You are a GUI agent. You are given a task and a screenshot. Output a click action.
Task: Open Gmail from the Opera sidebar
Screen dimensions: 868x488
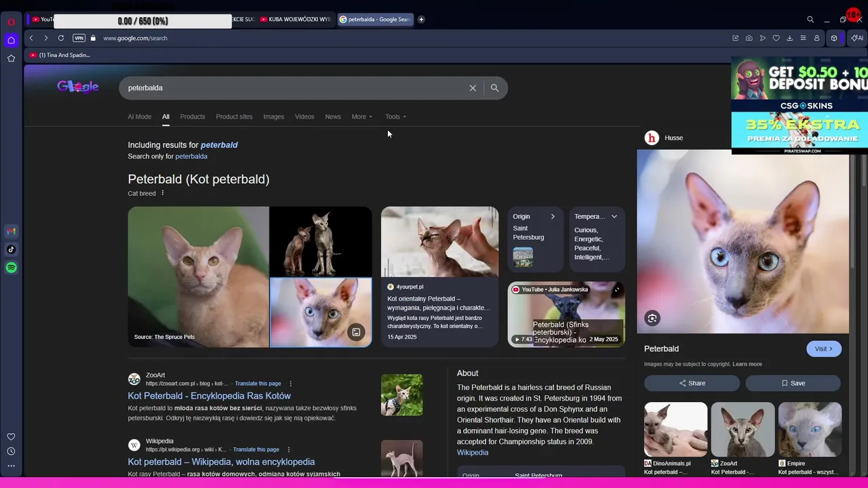coord(11,231)
